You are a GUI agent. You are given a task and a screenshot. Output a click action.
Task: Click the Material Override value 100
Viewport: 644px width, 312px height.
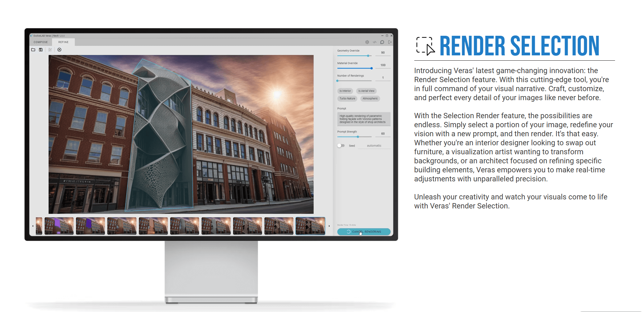point(383,65)
